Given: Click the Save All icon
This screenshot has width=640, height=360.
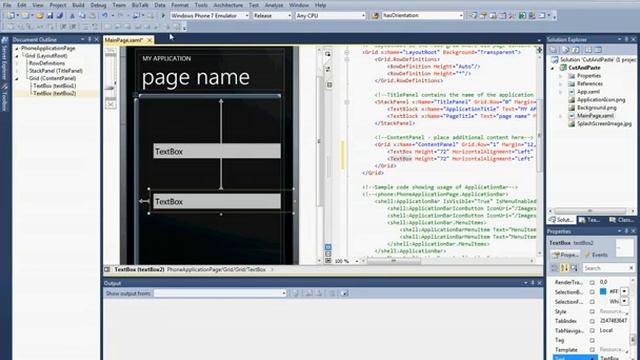Looking at the screenshot, I should (x=60, y=16).
